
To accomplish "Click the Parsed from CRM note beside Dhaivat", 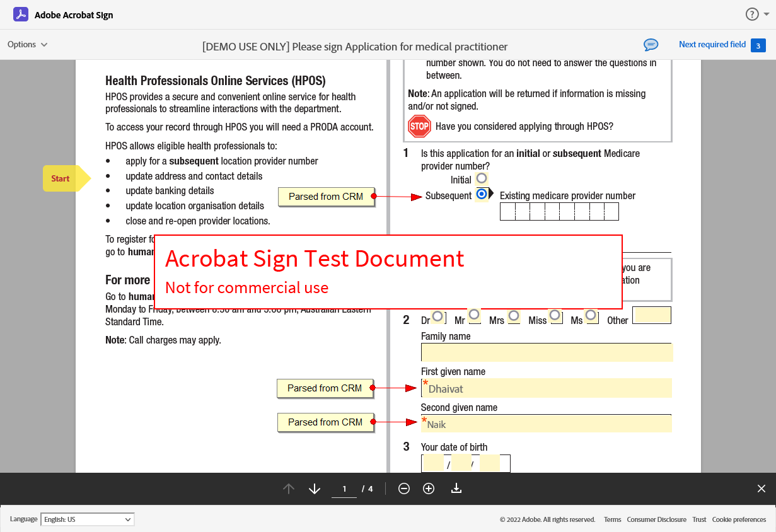I will point(325,388).
